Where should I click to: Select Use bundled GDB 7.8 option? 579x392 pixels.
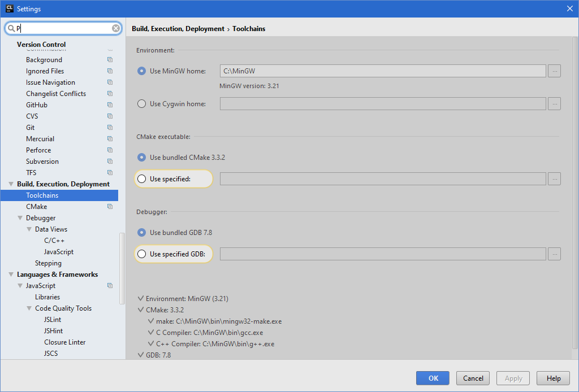141,233
